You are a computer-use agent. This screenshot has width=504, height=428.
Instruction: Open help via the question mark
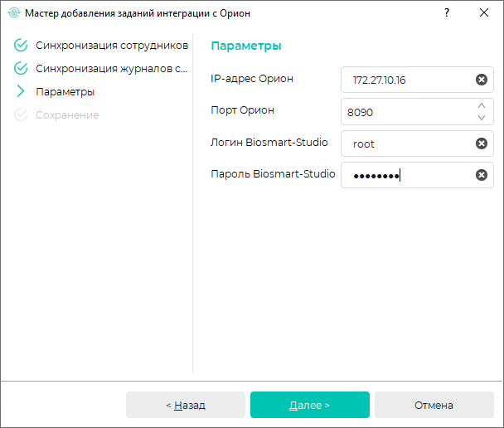pos(447,13)
